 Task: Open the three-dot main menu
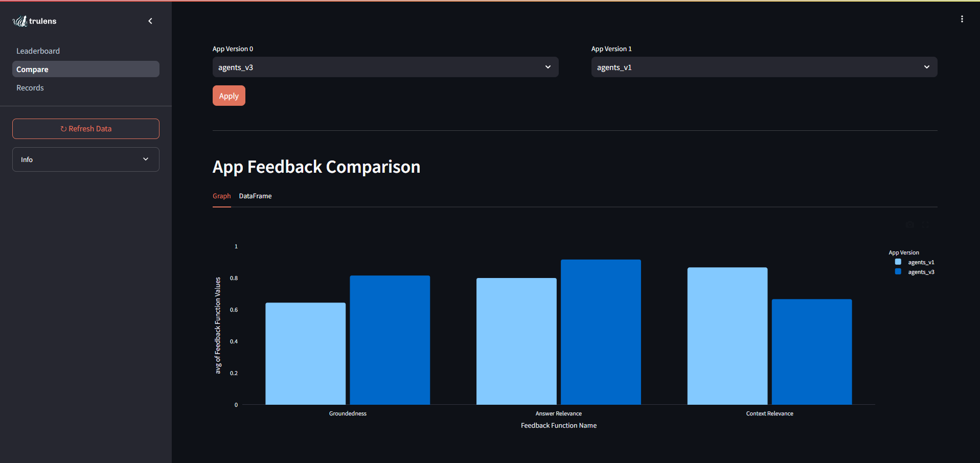click(x=962, y=19)
